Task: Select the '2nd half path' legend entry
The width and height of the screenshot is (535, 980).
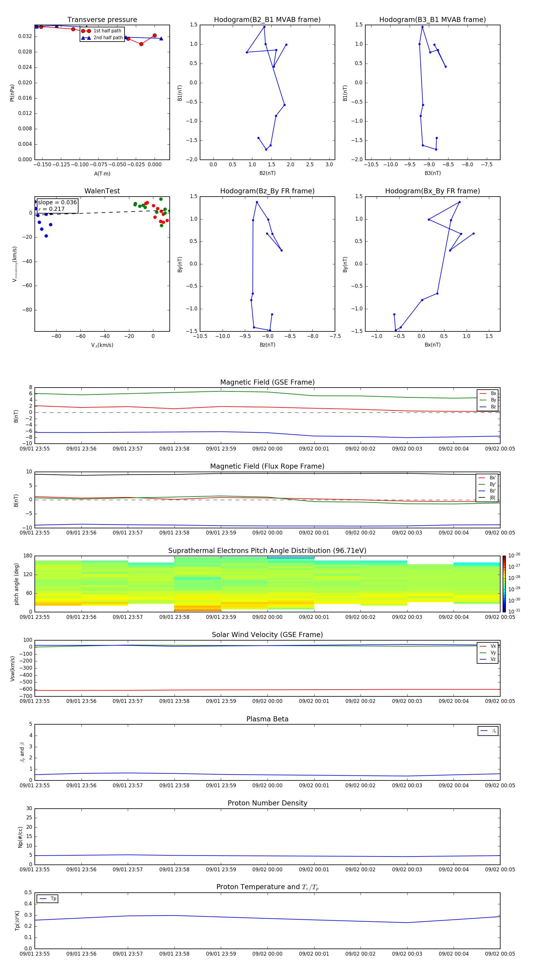Action: coord(102,38)
